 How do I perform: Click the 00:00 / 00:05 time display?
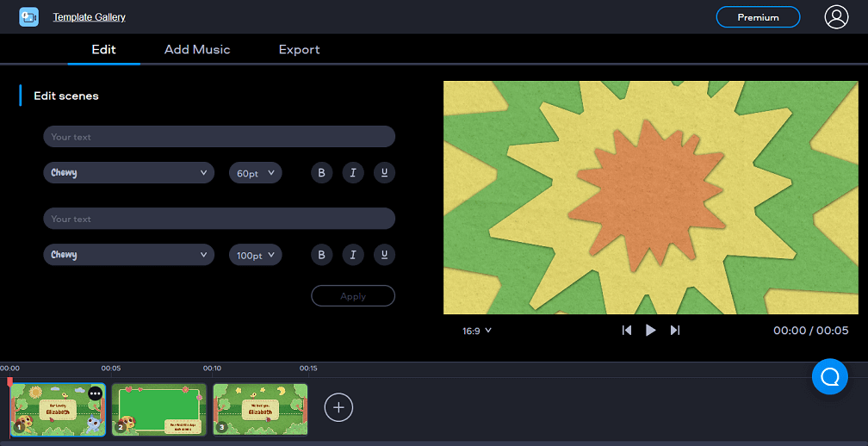click(x=810, y=331)
